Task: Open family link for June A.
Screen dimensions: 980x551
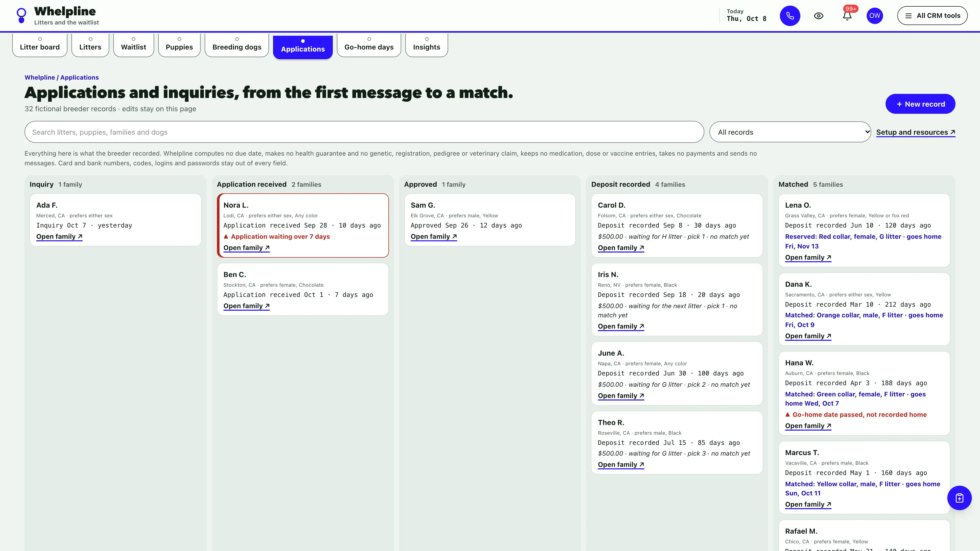Action: coord(621,396)
